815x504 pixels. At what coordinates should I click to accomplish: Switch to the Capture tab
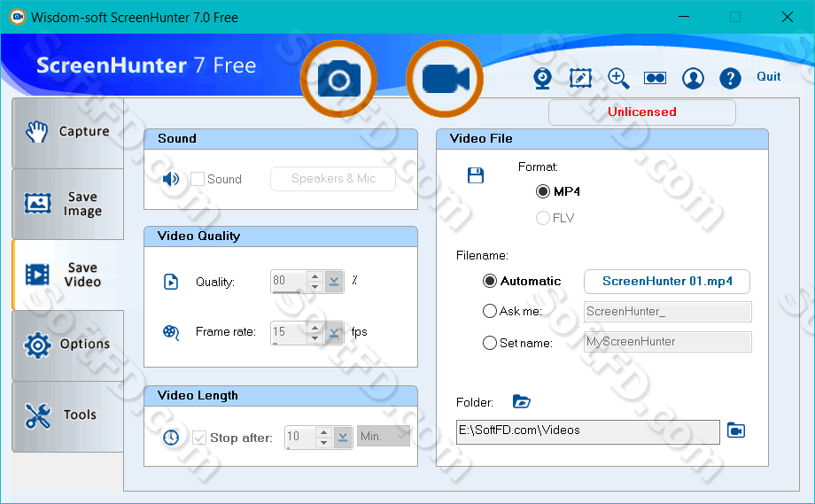(x=68, y=133)
